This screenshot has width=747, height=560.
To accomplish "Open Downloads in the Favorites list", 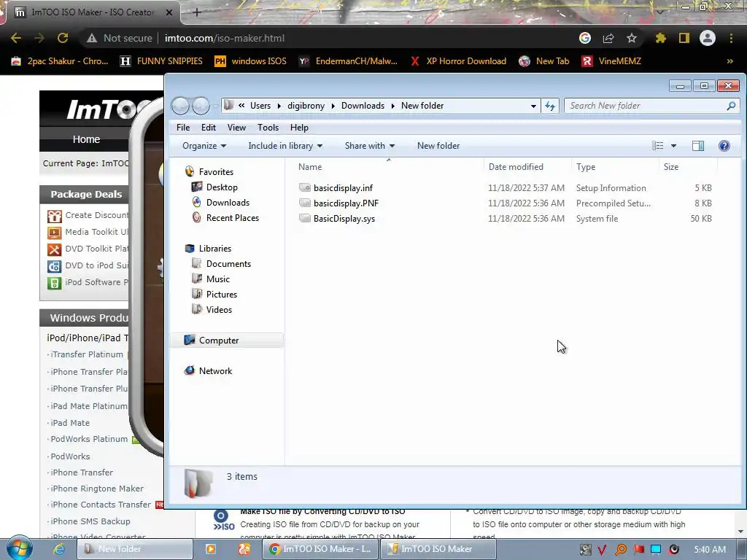I will (228, 203).
